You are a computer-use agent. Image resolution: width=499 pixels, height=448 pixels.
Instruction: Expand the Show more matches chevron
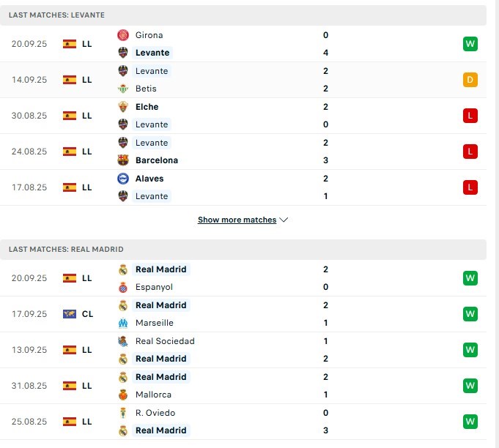[284, 220]
